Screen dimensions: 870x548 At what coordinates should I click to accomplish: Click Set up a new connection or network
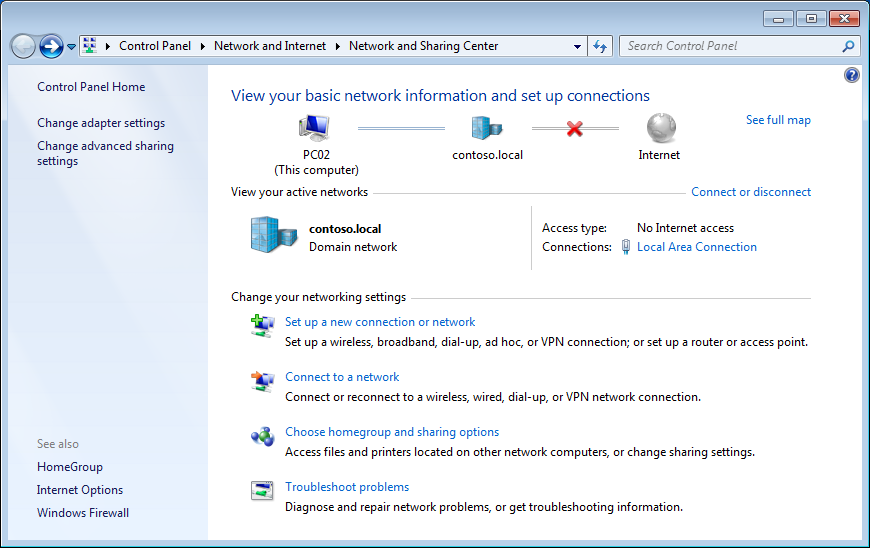[x=380, y=322]
